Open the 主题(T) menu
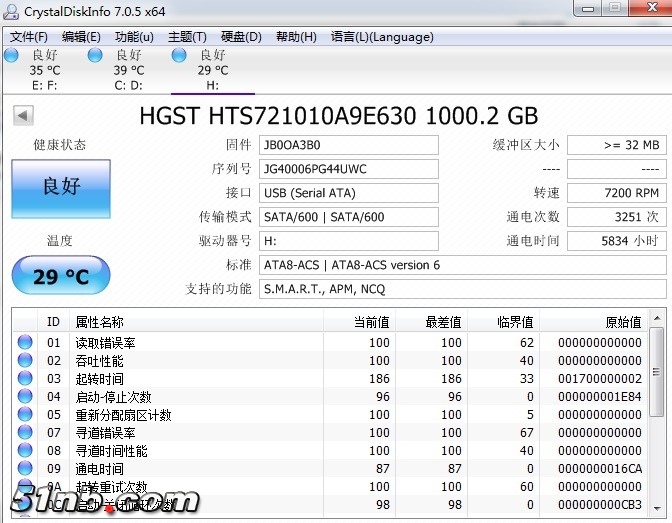 [187, 37]
